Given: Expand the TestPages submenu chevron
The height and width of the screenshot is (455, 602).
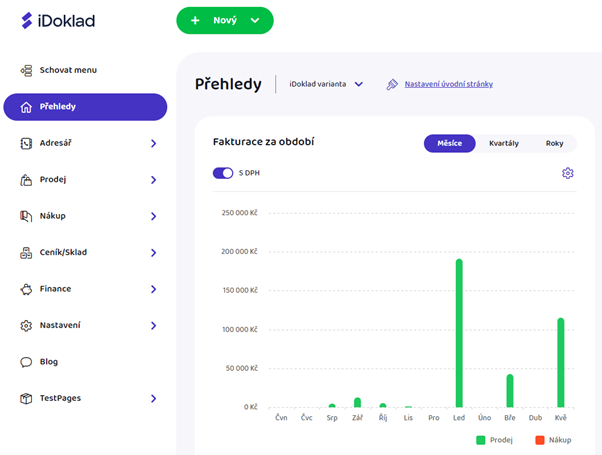Looking at the screenshot, I should pos(154,399).
